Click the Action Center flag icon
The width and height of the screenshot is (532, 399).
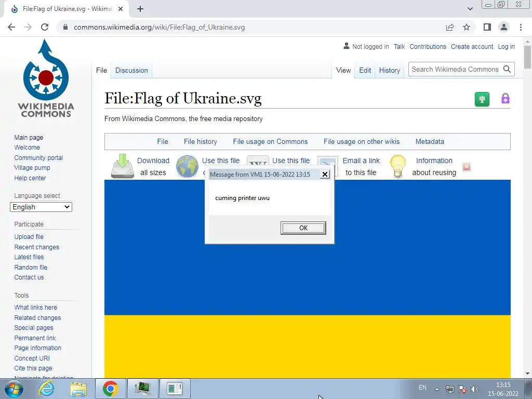point(462,389)
